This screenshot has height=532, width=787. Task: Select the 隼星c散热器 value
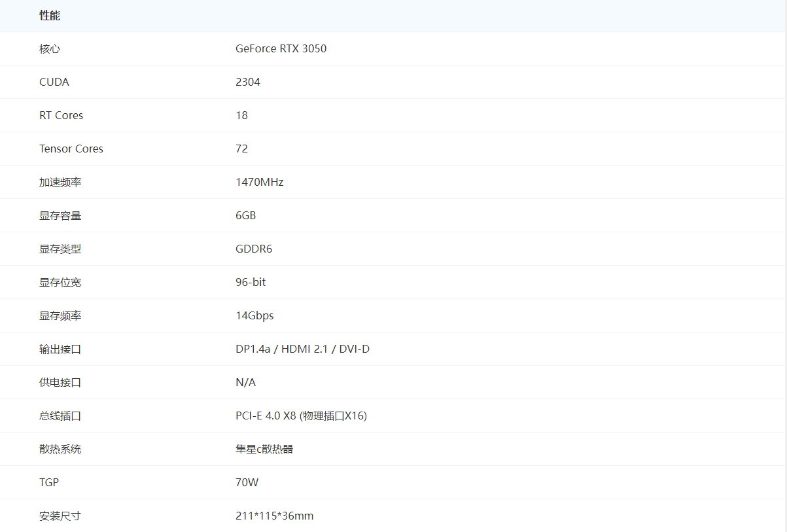click(x=264, y=450)
